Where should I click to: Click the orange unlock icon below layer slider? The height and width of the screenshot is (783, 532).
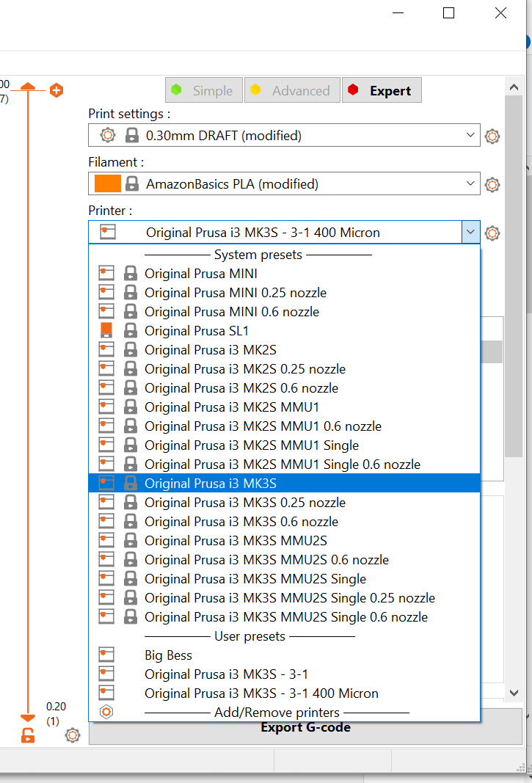(x=28, y=735)
